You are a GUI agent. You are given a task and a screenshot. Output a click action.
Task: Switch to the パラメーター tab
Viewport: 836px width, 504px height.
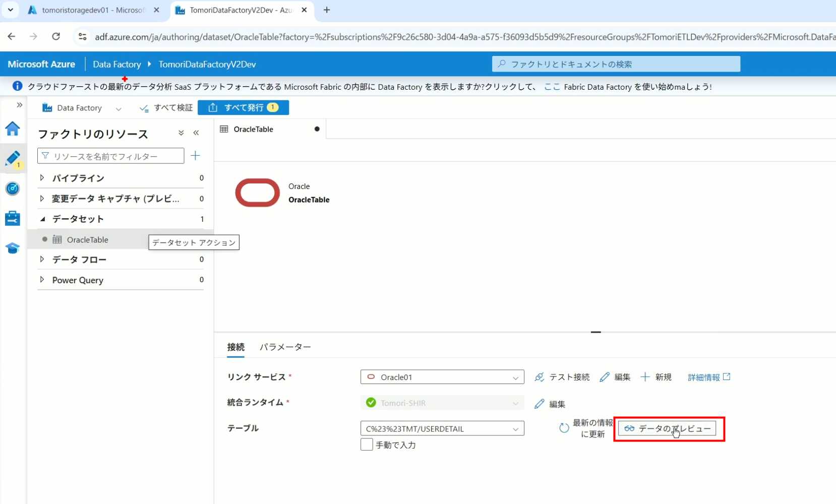click(x=285, y=347)
